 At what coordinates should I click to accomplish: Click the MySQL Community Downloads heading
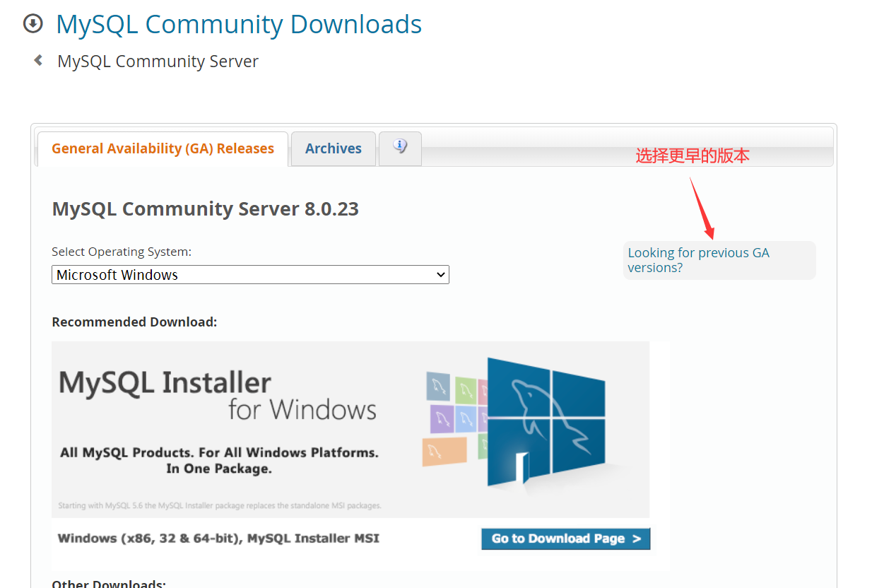(239, 24)
